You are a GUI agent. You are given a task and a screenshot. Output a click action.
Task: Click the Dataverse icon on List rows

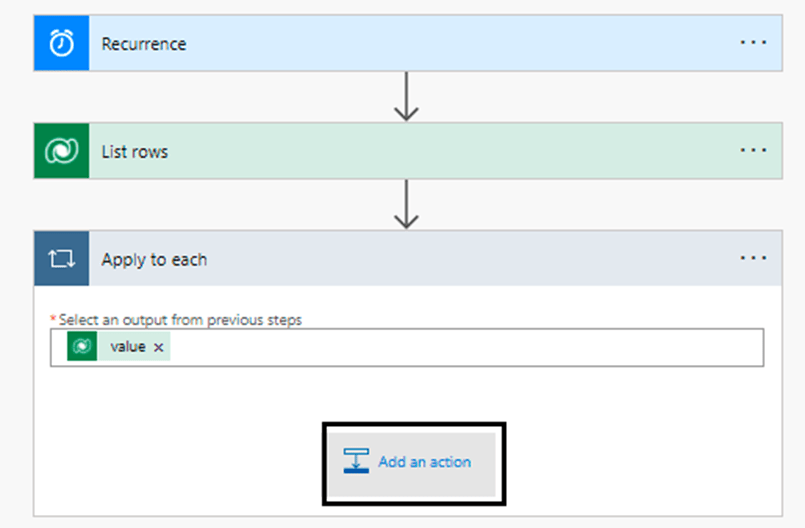click(61, 152)
